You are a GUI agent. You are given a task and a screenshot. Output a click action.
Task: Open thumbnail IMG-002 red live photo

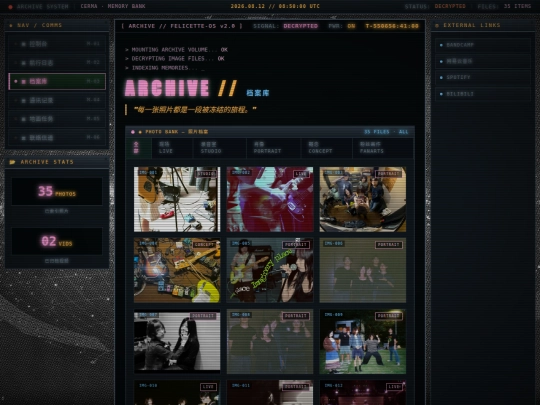click(x=270, y=199)
